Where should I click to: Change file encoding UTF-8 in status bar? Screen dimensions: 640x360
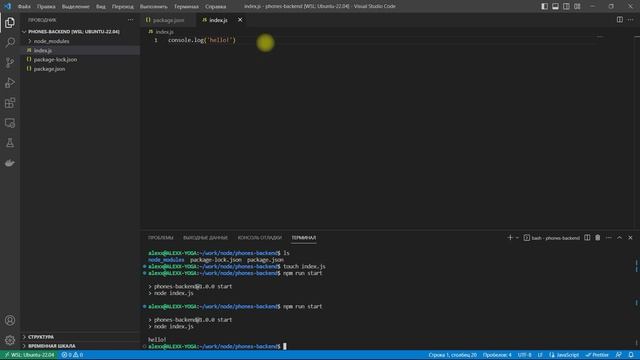pyautogui.click(x=524, y=355)
